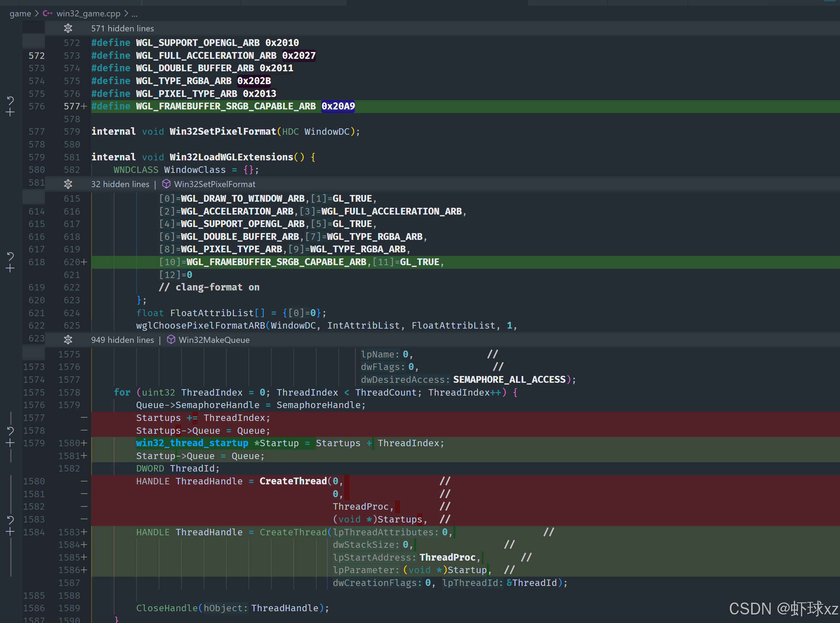Viewport: 840px width, 623px height.
Task: Revert the Startups->Queue block change
Action: [x=10, y=431]
